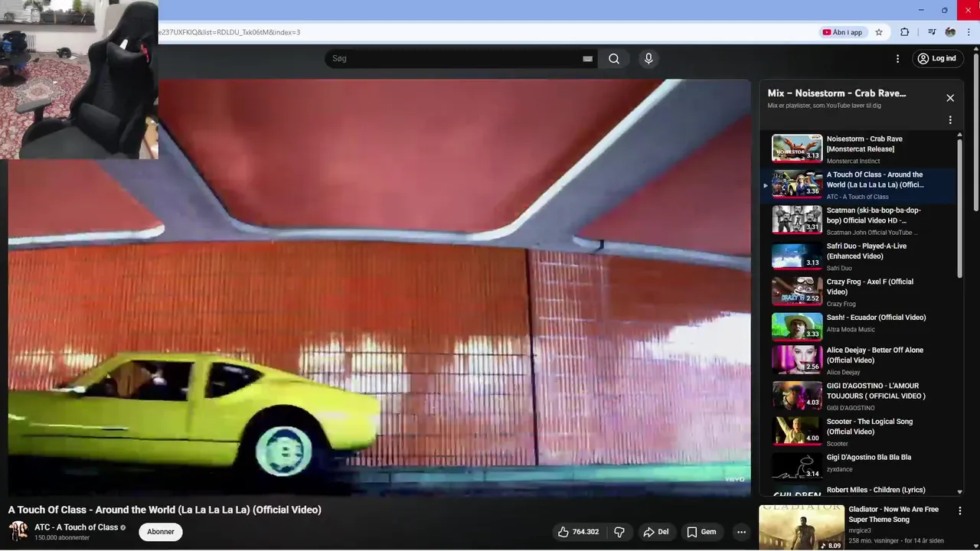Click the browser address bar URL
Viewport: 980px width, 551px height.
pyautogui.click(x=230, y=32)
